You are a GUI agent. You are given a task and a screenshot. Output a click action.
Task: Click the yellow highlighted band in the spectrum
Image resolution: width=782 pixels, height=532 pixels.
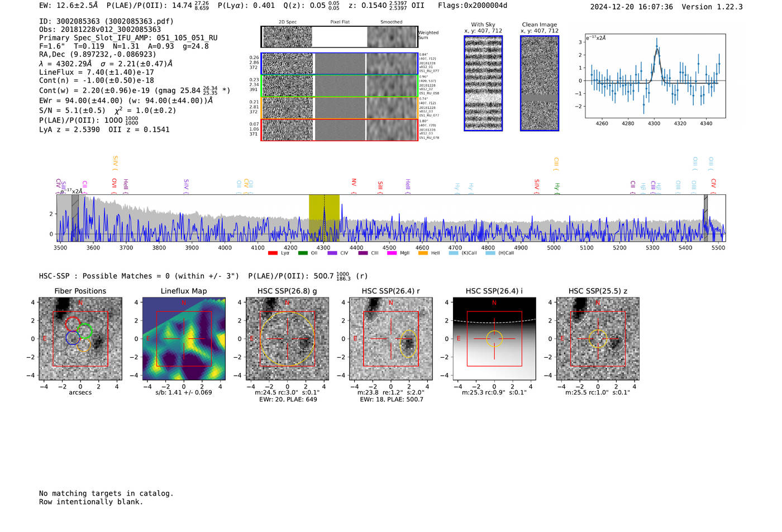pos(324,218)
